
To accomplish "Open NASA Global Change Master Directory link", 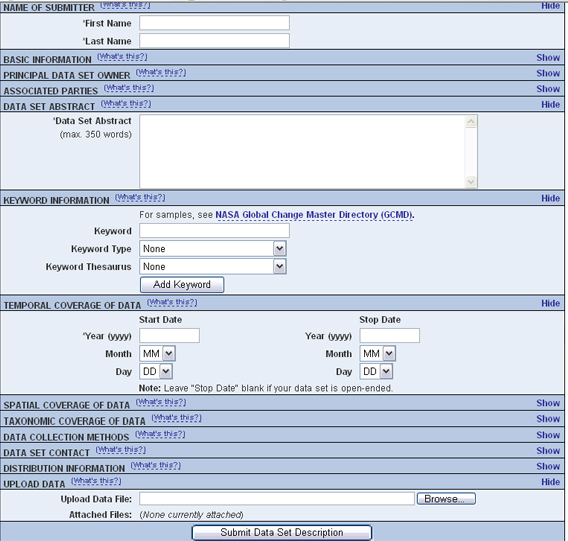I will tap(314, 215).
